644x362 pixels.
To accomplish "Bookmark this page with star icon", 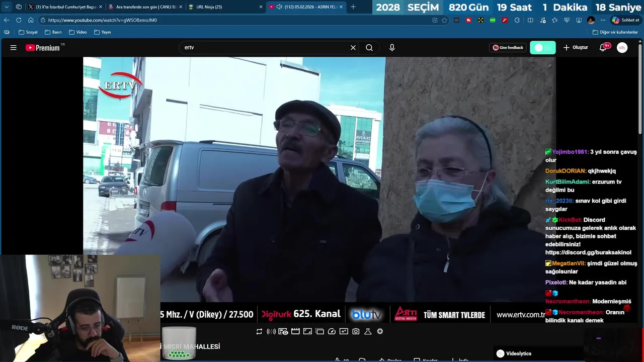I will pos(444,20).
